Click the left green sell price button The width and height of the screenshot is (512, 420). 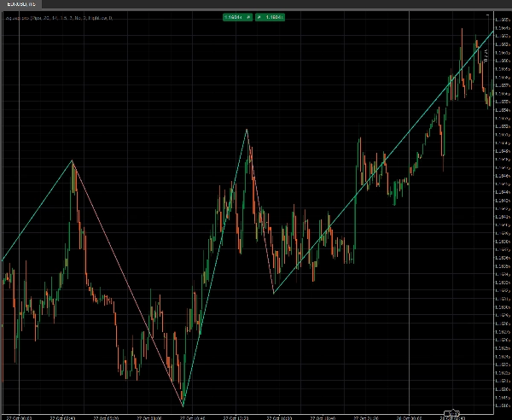point(231,16)
